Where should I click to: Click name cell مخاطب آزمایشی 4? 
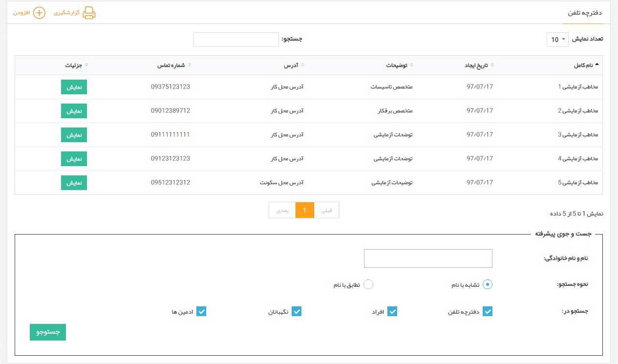pos(578,159)
